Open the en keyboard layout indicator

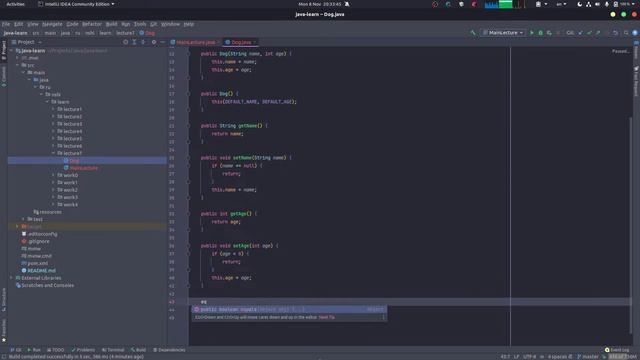561,4
